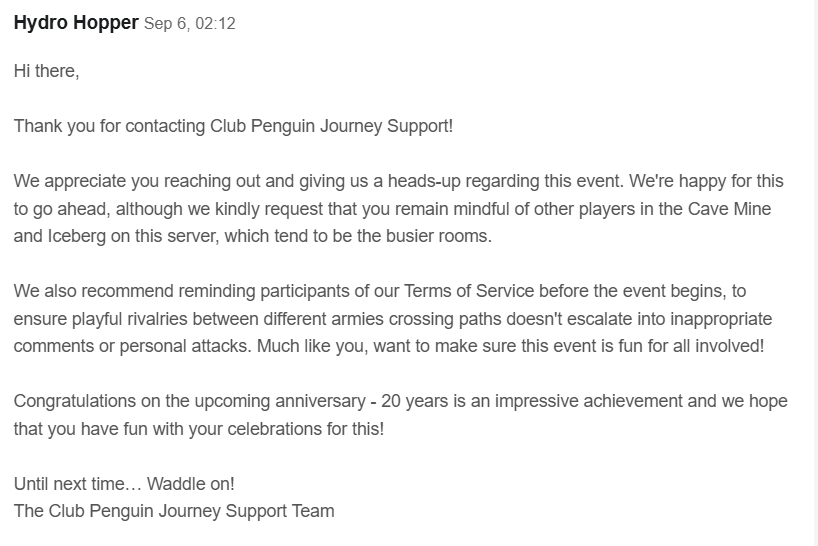Click the "Until next time… Waddle on!" line
Viewport: 818px width, 546px height.
click(124, 484)
